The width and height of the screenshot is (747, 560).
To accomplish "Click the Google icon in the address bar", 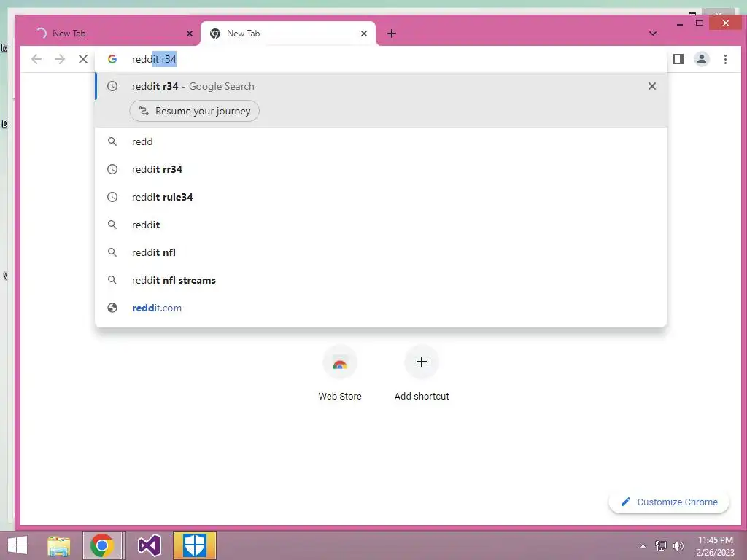I will click(x=112, y=59).
